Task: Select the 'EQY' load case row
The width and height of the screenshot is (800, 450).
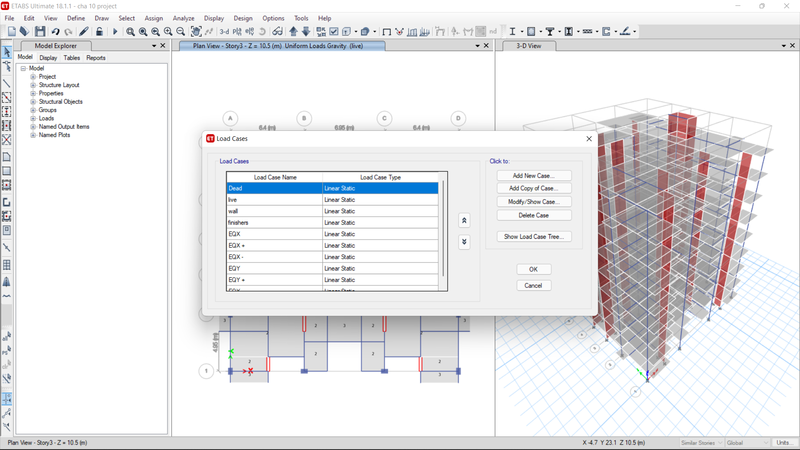Action: coord(332,268)
